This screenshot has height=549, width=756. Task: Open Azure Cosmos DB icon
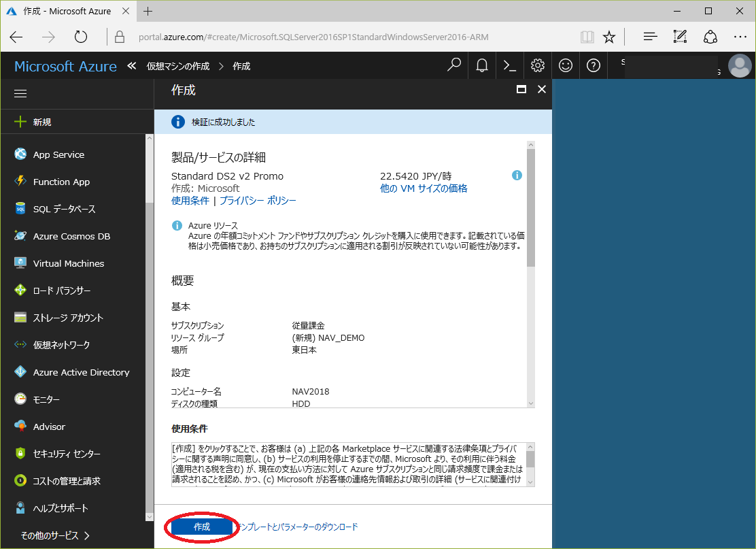(20, 235)
